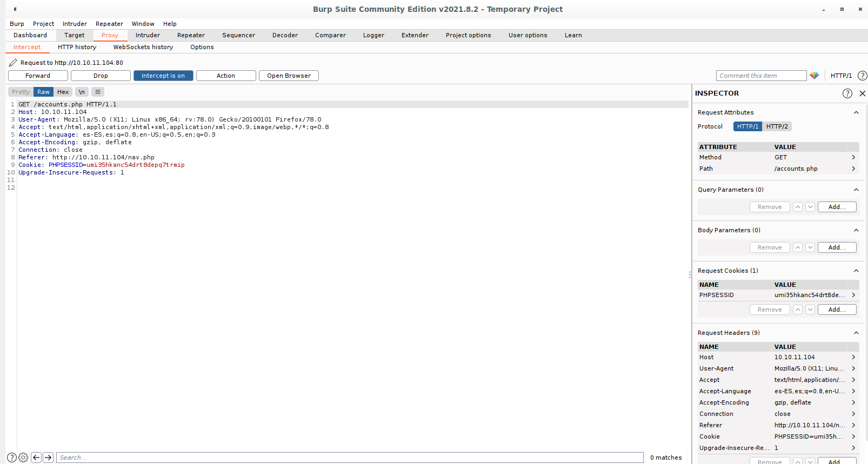
Task: Toggle non-printable characters \n button
Action: click(x=82, y=92)
